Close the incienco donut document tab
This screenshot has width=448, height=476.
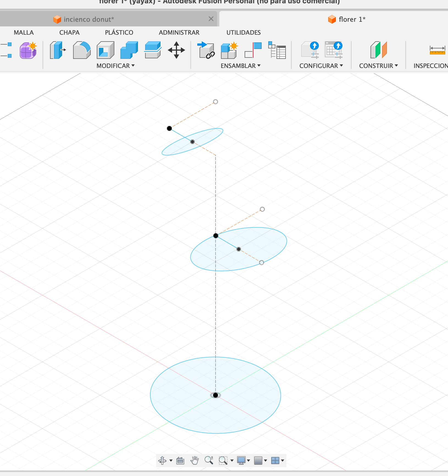(x=211, y=19)
